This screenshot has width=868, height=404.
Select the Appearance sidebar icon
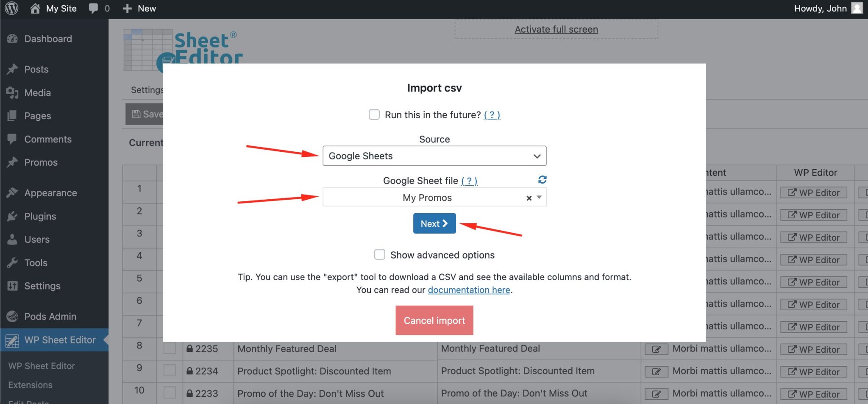11,192
